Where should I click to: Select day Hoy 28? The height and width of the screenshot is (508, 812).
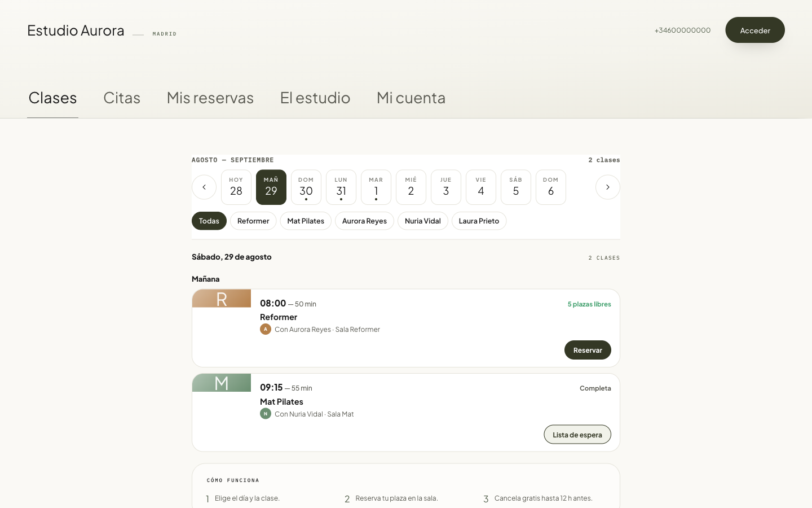[x=236, y=187]
